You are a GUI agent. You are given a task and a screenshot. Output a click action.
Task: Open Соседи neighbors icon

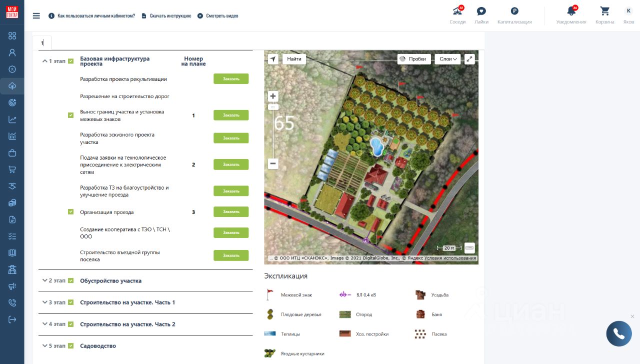coord(457,15)
